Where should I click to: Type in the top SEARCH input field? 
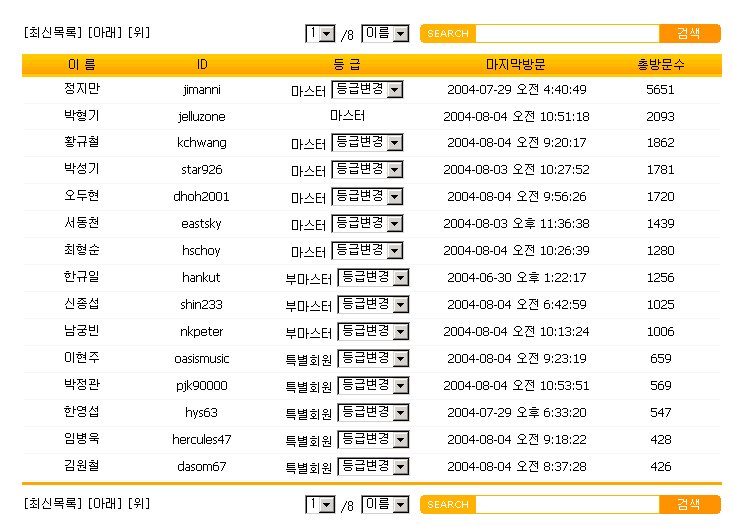click(566, 33)
